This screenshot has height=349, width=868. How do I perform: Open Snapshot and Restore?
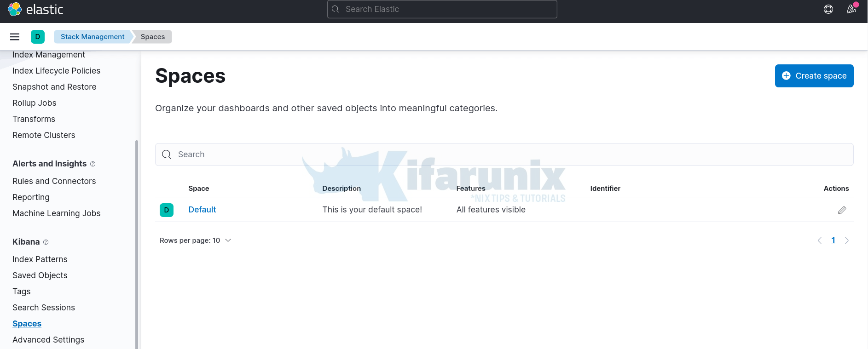pyautogui.click(x=54, y=87)
